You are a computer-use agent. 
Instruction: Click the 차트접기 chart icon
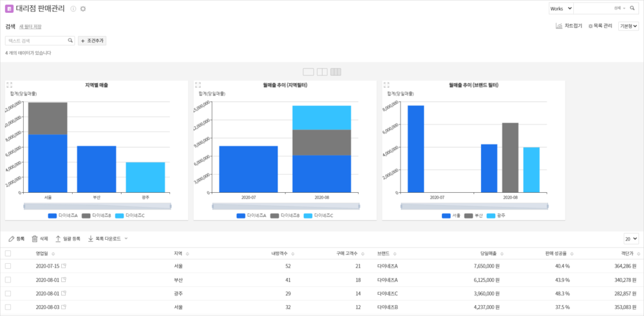559,26
